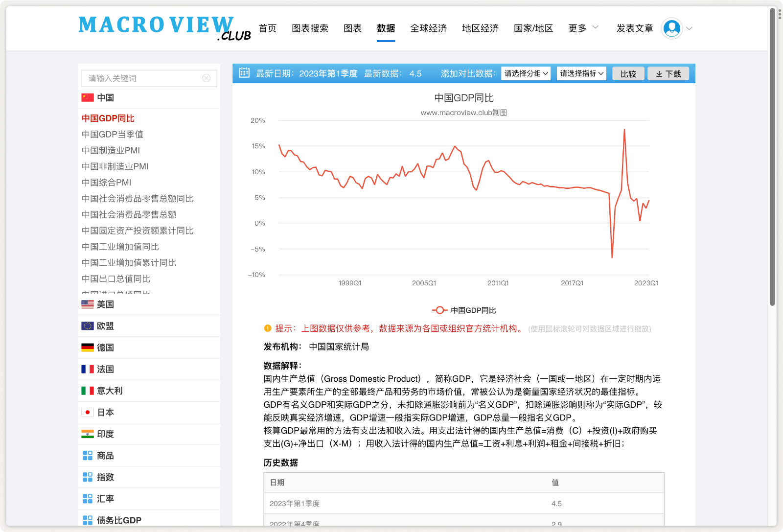Open the 中国制造业PMI data link
Viewport: 783px width, 532px height.
click(x=110, y=150)
